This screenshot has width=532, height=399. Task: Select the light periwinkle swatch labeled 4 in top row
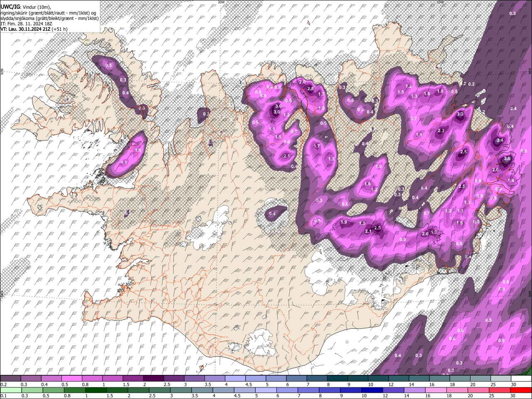pos(235,379)
